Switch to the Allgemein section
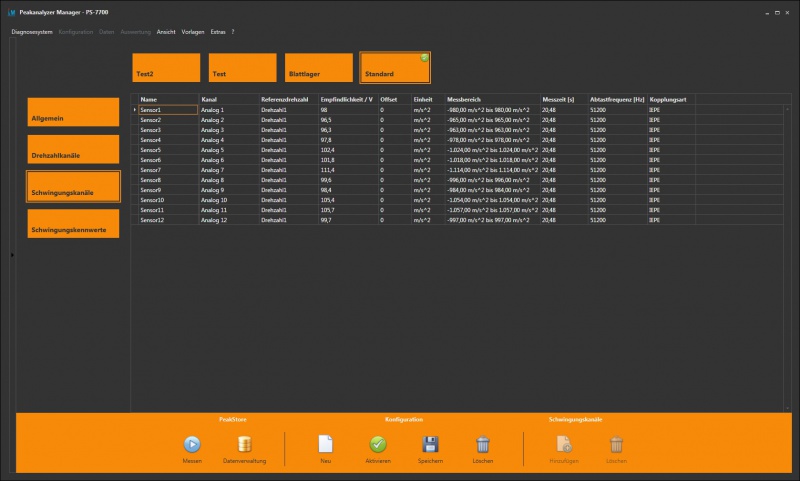The image size is (800, 481). pos(74,112)
